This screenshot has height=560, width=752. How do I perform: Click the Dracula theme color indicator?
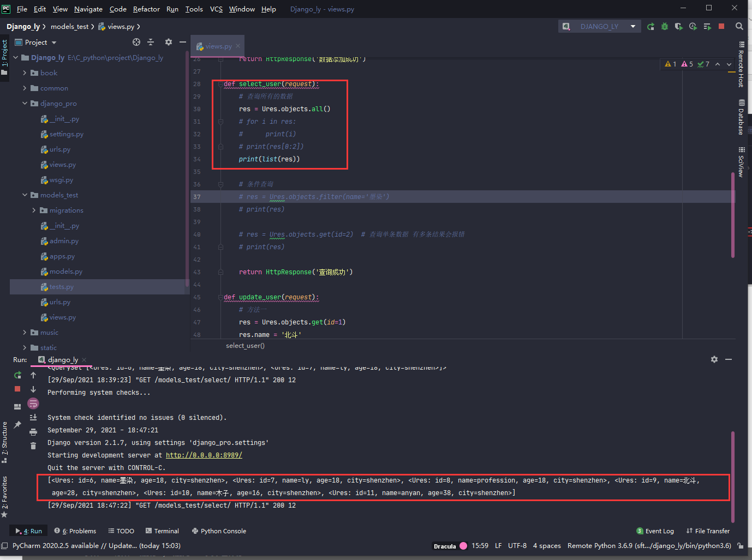click(463, 545)
